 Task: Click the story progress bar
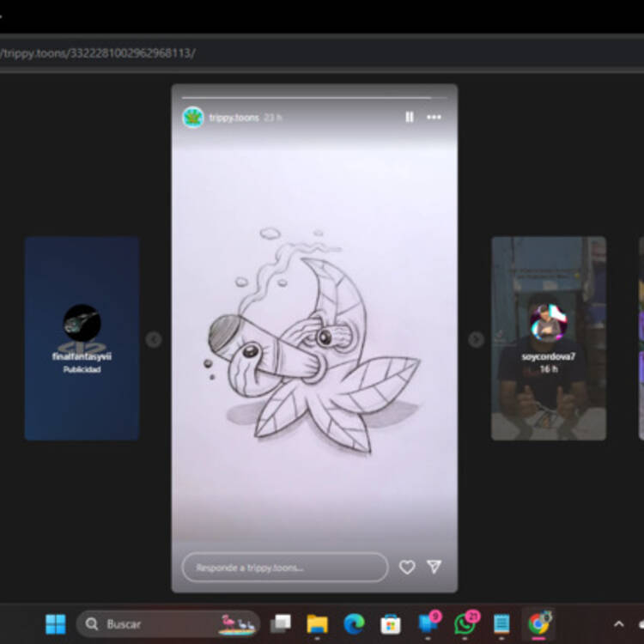pos(314,98)
